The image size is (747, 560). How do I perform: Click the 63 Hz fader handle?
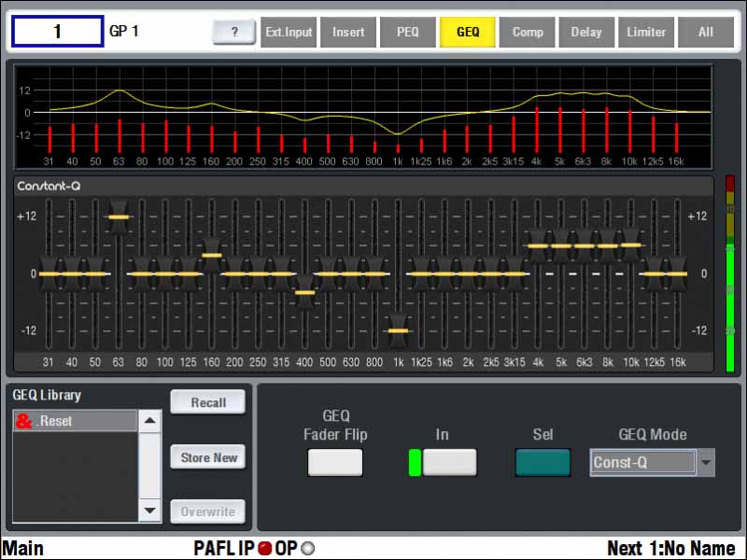coord(119,217)
